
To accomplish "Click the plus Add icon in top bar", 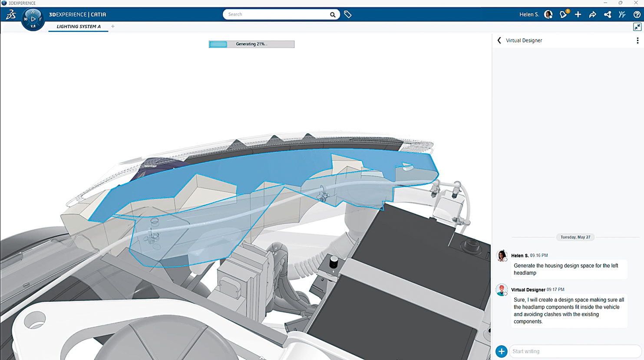I will (x=578, y=14).
